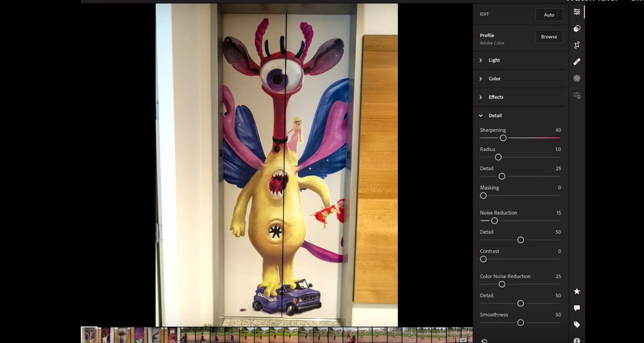Open the star Ratings panel icon

(x=577, y=292)
